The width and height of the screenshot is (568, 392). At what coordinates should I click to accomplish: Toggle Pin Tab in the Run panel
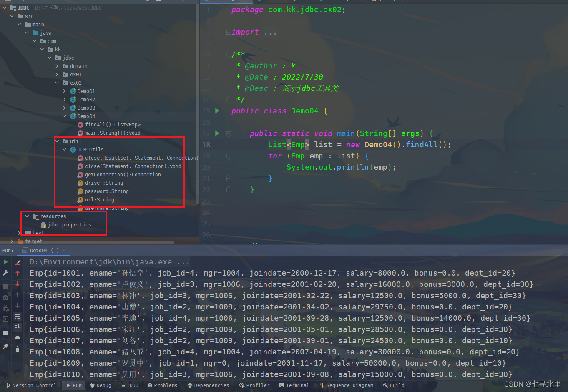coord(5,347)
